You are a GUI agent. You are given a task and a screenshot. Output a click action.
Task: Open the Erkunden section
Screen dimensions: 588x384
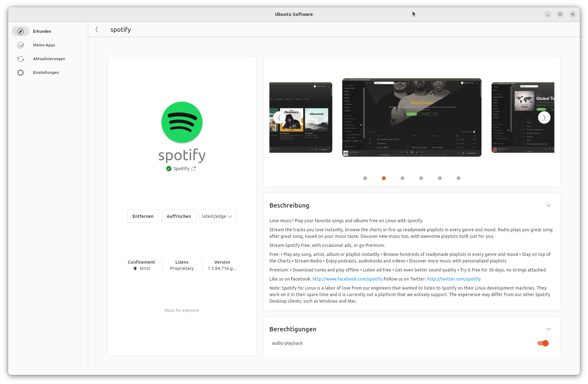(x=48, y=31)
